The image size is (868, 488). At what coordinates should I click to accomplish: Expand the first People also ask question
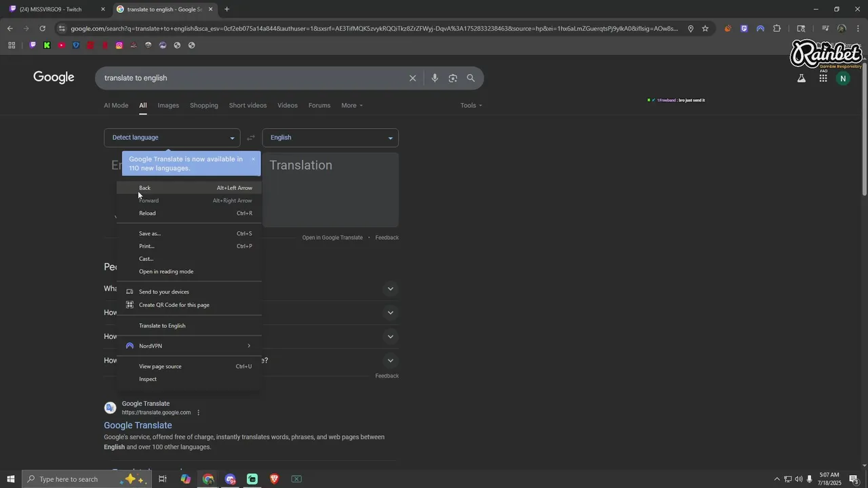pos(390,289)
